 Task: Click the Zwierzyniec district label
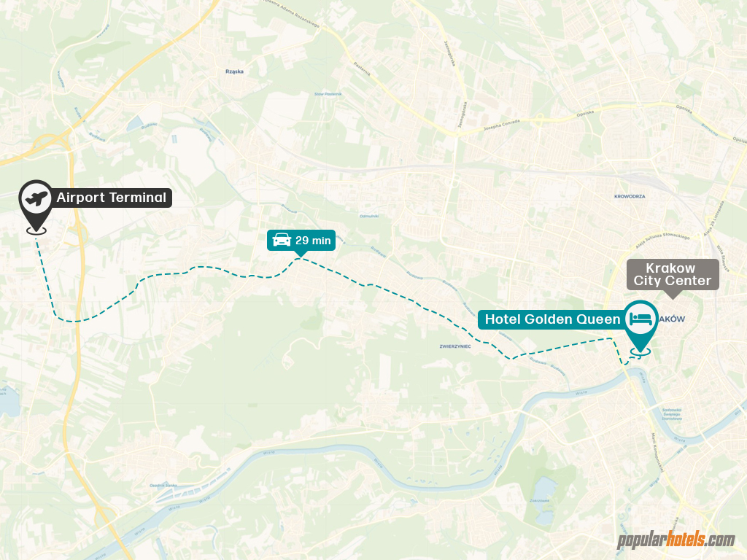455,346
